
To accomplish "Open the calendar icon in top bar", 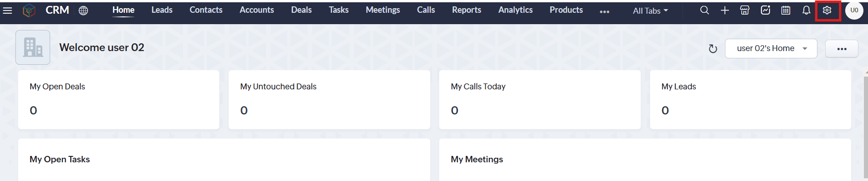I will [786, 10].
